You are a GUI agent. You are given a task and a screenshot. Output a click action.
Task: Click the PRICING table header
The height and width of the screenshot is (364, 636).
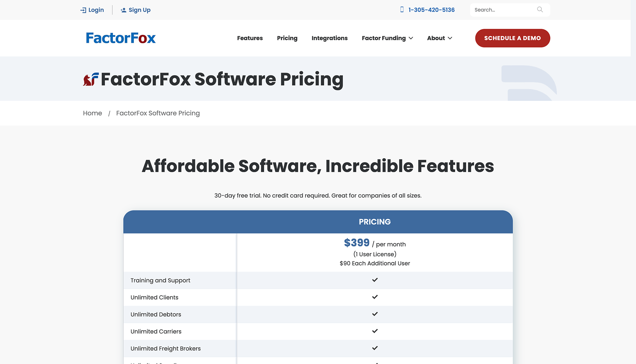click(x=375, y=222)
